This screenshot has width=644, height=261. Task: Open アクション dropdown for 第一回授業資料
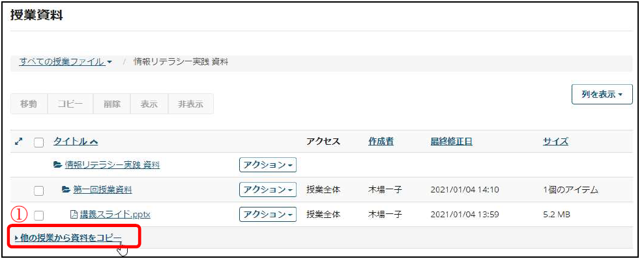(268, 189)
